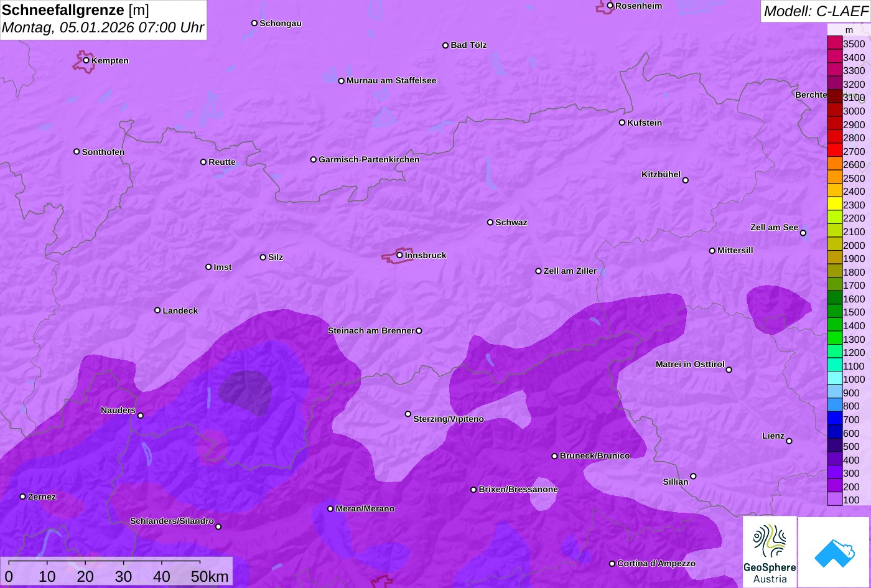The height and width of the screenshot is (588, 871).
Task: Click the 3000 legend value label
Action: pos(854,111)
